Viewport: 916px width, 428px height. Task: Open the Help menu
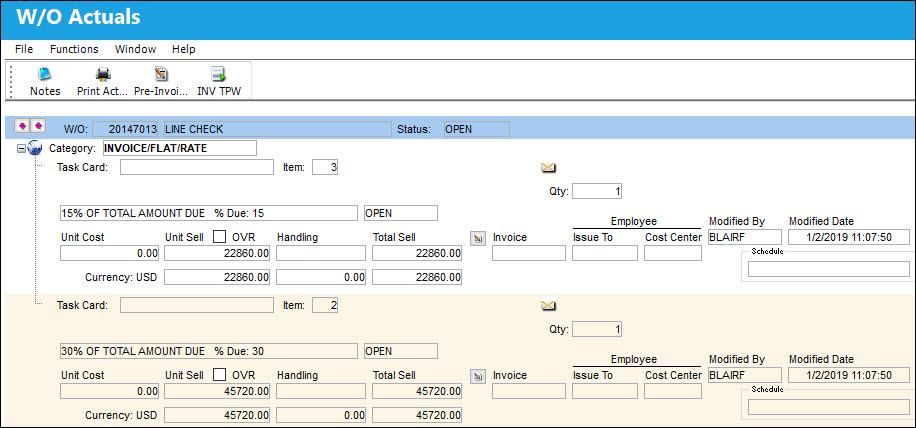tap(183, 49)
